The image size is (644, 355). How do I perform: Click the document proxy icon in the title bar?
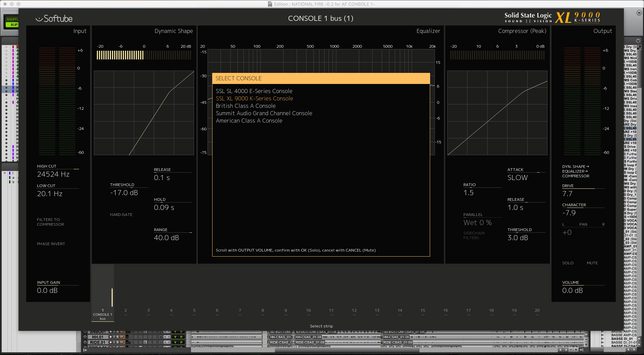269,4
